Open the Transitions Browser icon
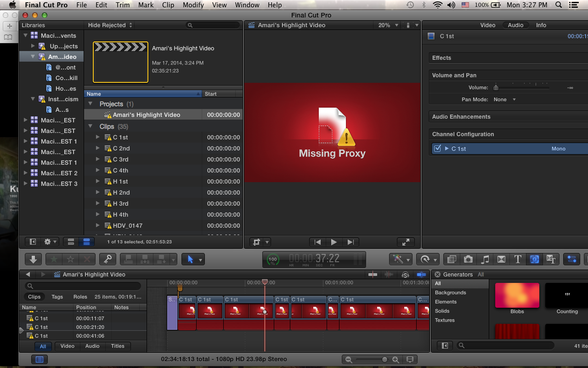 coord(501,259)
